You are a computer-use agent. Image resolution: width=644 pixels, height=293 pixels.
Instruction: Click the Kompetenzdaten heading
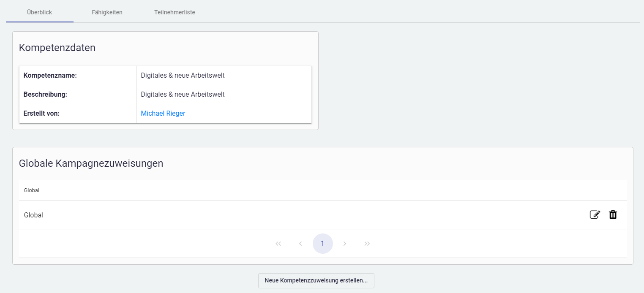tap(57, 48)
